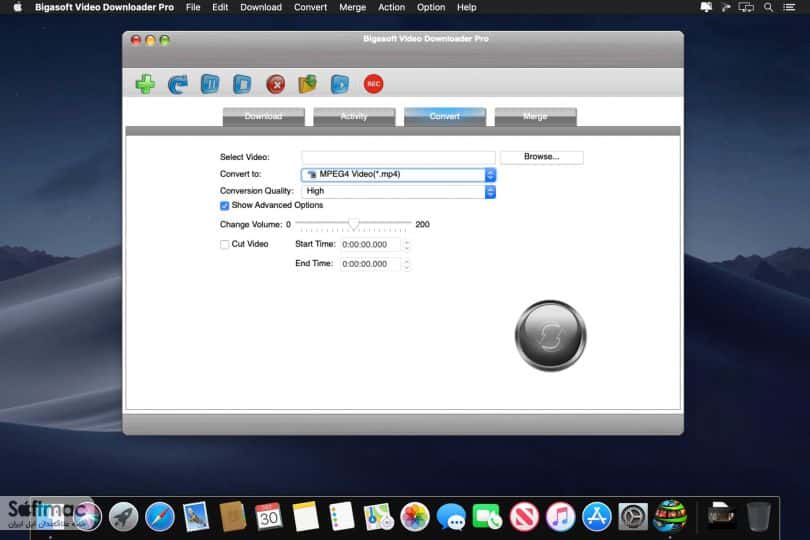Open the Bigasoft Video Downloader Pro app menu

(104, 7)
